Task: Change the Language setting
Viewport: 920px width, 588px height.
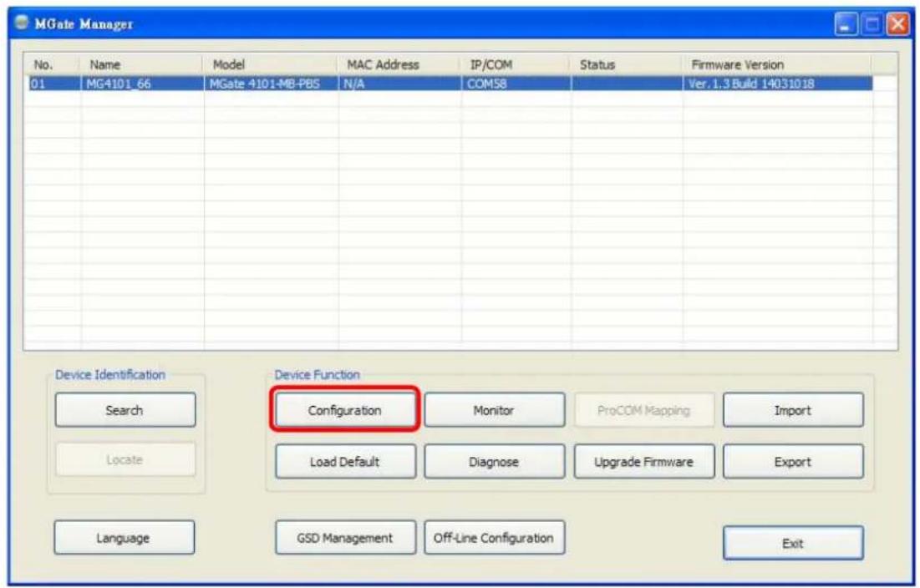Action: [124, 538]
